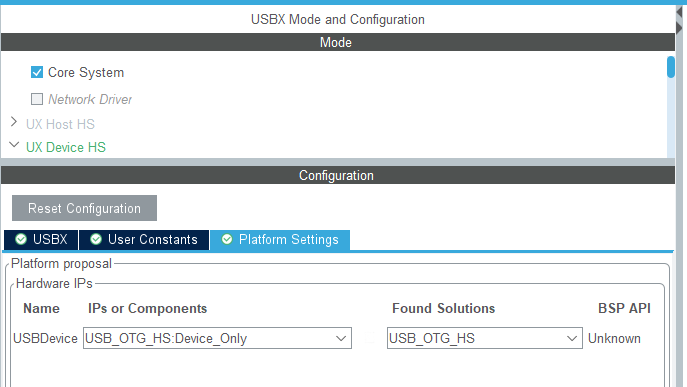The height and width of the screenshot is (387, 687).
Task: Uncheck the Core System checkbox
Action: pos(37,72)
